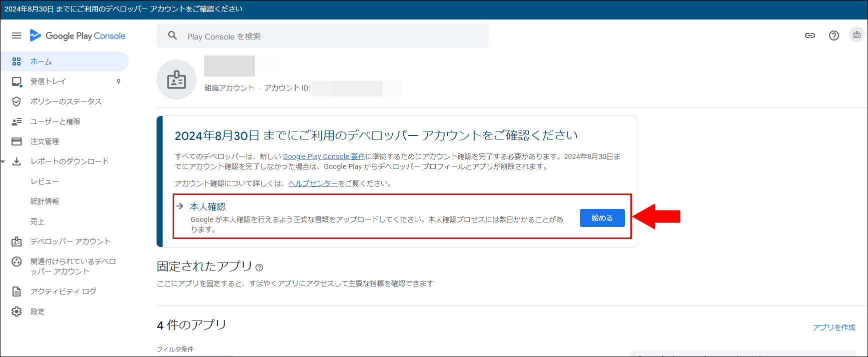868x357 pixels.
Task: Click the developer account badge icon in sidebar
Action: click(17, 241)
